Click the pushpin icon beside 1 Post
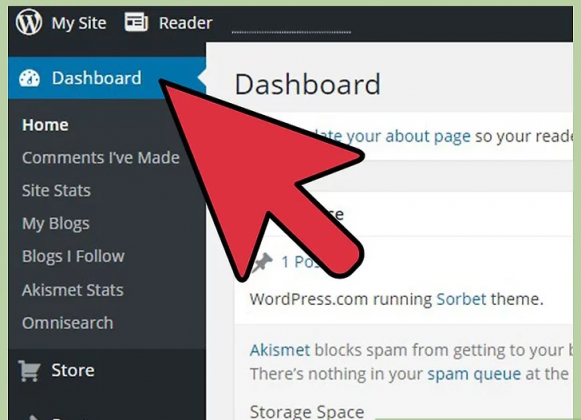This screenshot has width=581, height=420. 262,262
